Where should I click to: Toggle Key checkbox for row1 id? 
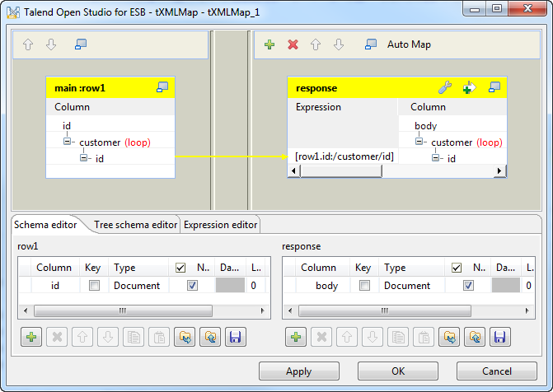point(94,285)
